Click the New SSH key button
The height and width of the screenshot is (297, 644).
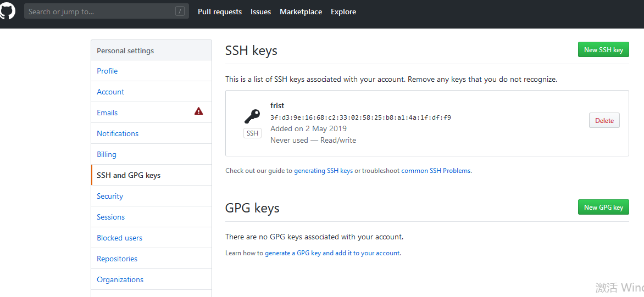pos(603,50)
